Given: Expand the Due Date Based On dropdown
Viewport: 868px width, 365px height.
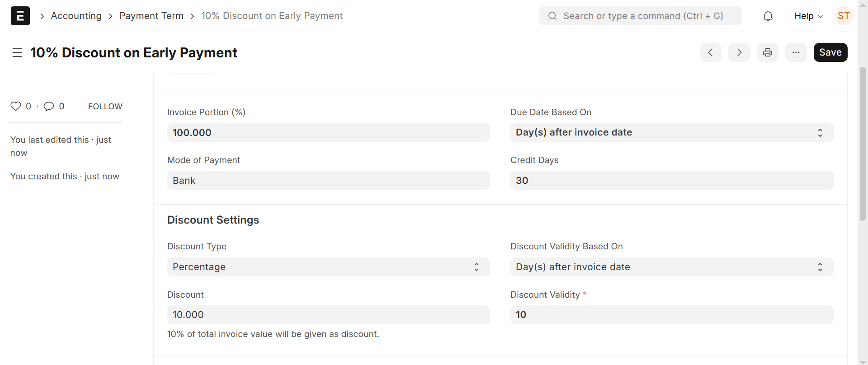Looking at the screenshot, I should 672,132.
